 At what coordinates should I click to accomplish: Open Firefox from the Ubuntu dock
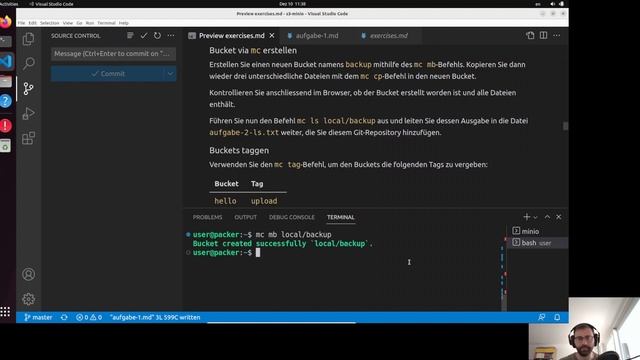coord(6,22)
